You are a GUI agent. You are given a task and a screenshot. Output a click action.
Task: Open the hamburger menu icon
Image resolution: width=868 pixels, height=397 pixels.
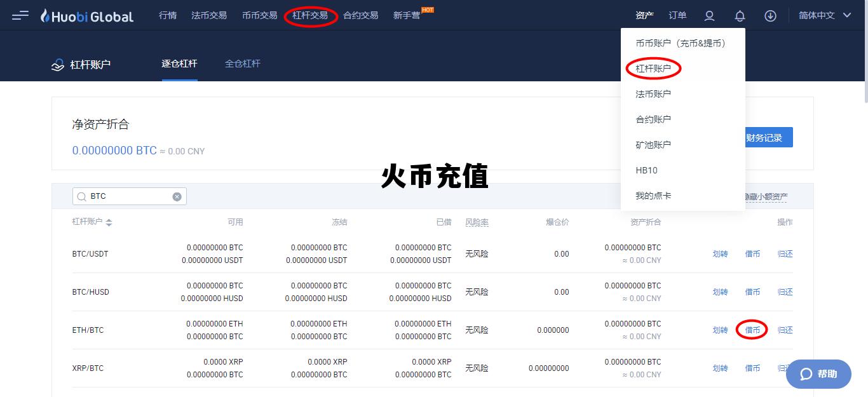point(20,15)
